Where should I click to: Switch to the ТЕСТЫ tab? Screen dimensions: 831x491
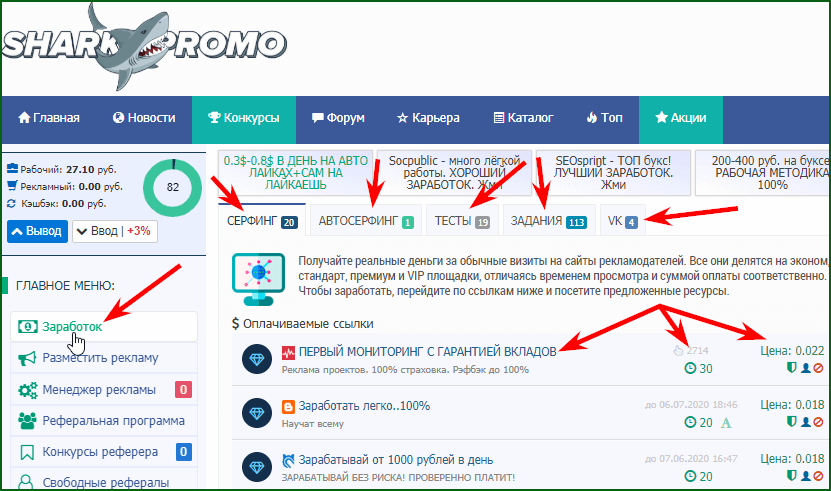point(462,221)
